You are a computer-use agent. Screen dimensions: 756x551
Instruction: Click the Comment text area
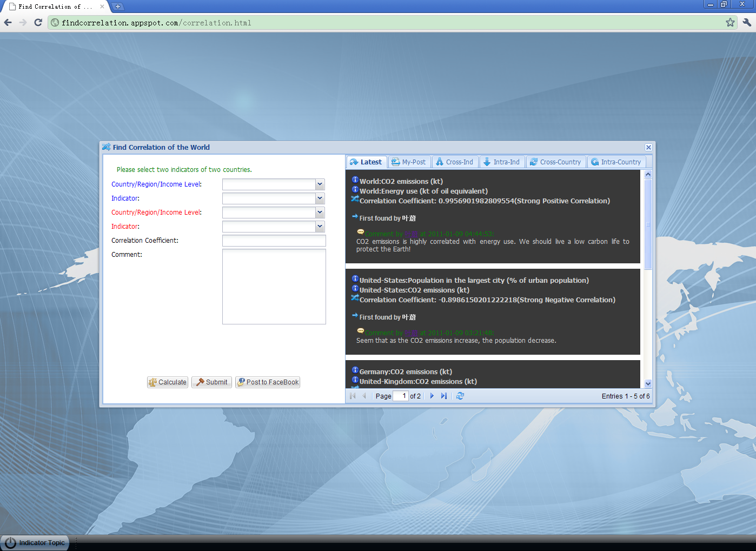coord(274,287)
